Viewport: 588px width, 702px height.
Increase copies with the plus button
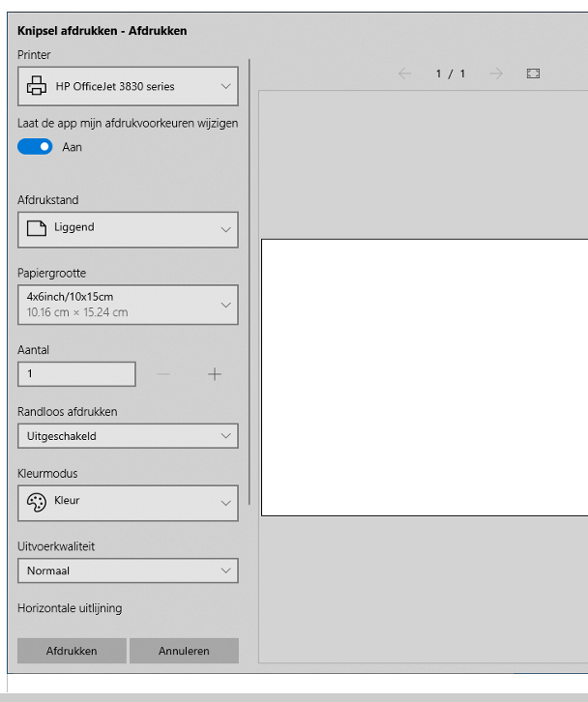pyautogui.click(x=215, y=374)
